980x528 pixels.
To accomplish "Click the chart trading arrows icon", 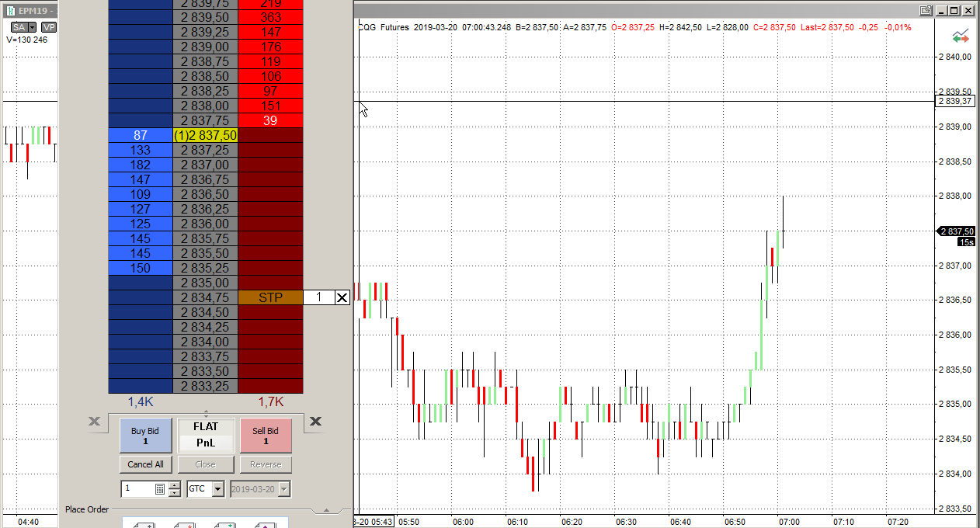I will (961, 36).
